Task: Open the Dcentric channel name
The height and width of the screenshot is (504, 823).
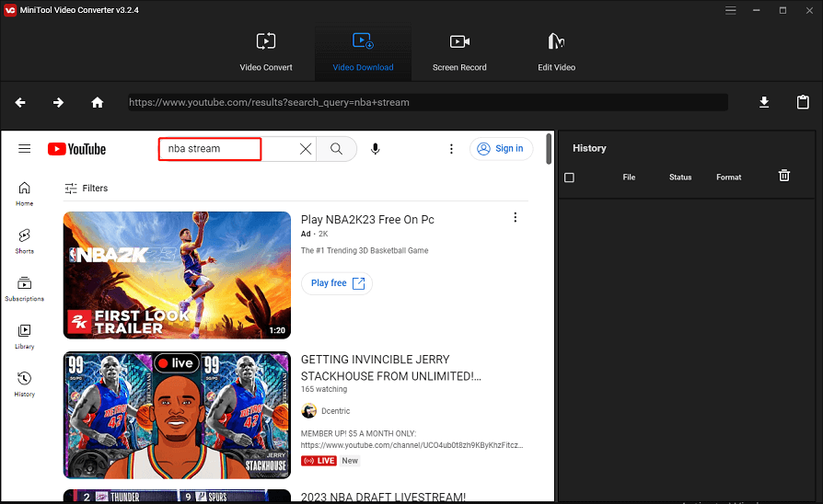Action: point(335,411)
